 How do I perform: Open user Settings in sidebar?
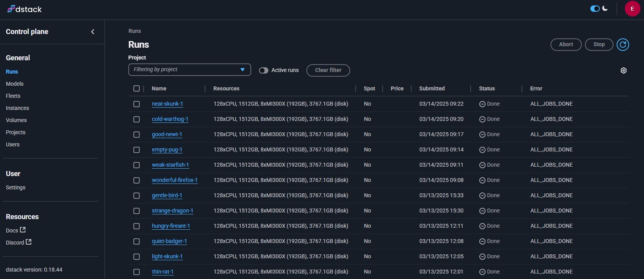[16, 187]
